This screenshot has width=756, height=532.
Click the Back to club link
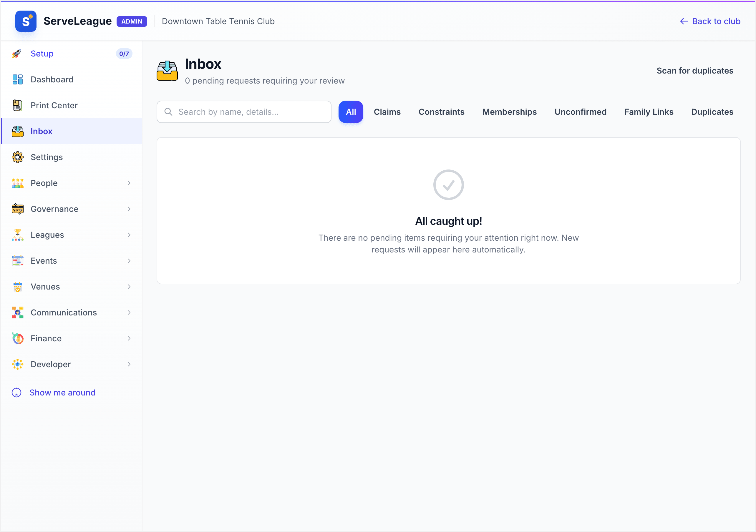tap(710, 21)
